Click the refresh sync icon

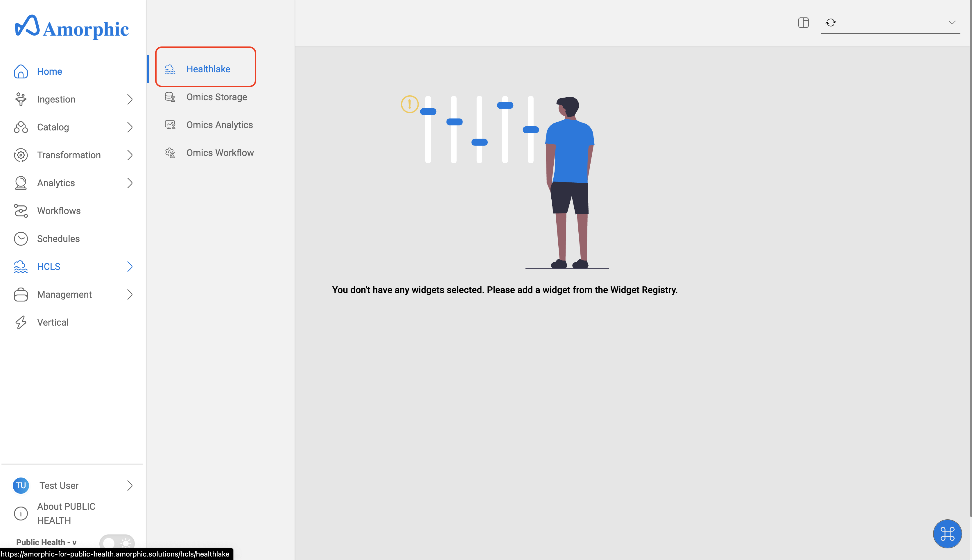pos(831,23)
